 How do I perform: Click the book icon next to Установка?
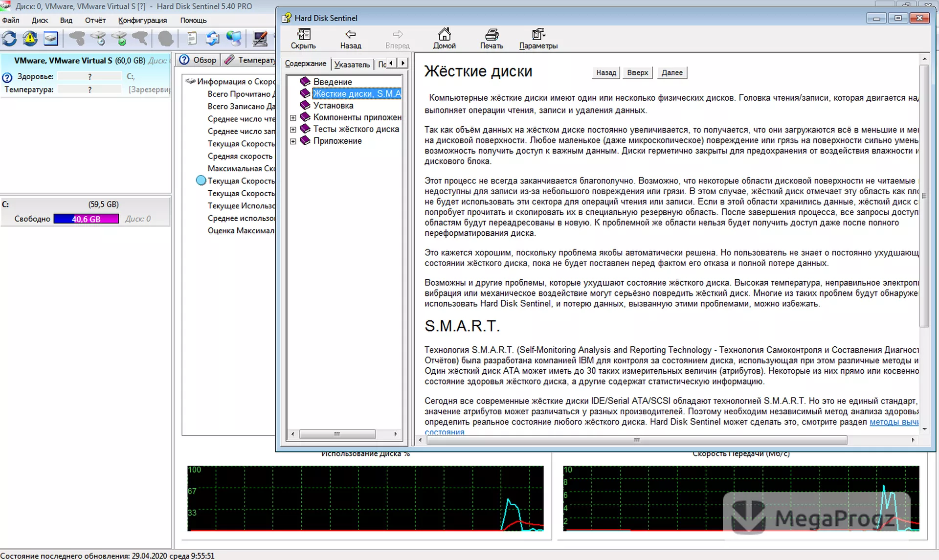tap(305, 105)
